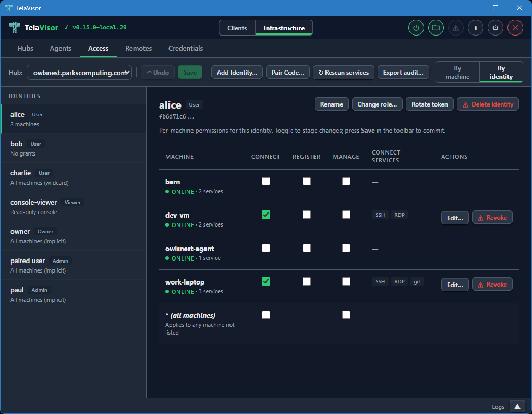Switch to By identity view
This screenshot has width=532, height=414.
[x=501, y=73]
